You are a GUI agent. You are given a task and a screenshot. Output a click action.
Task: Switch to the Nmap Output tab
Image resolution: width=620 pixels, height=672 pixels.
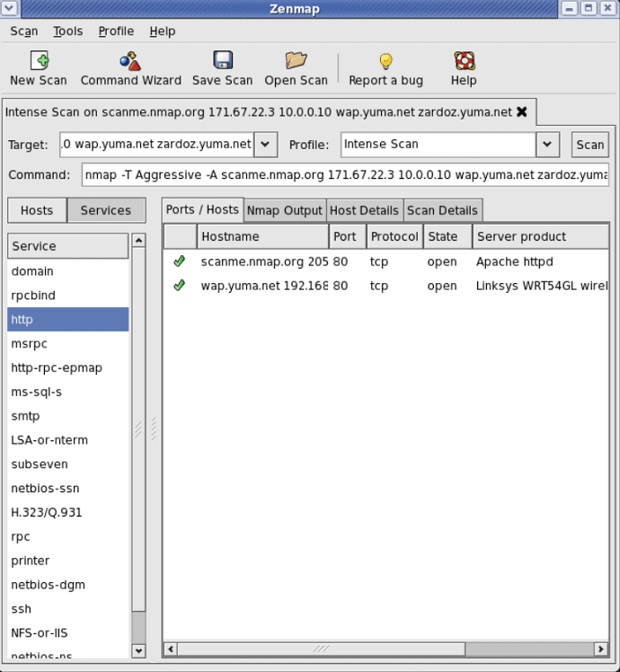(285, 210)
